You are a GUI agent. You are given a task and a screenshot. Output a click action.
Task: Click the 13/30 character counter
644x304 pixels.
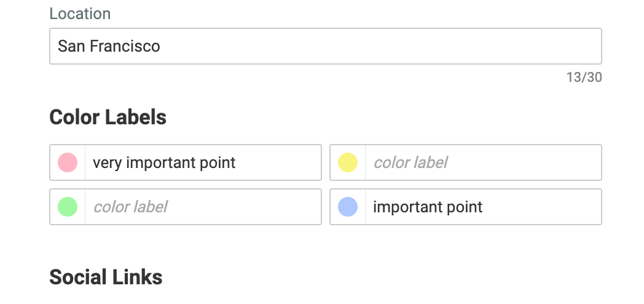pyautogui.click(x=584, y=78)
